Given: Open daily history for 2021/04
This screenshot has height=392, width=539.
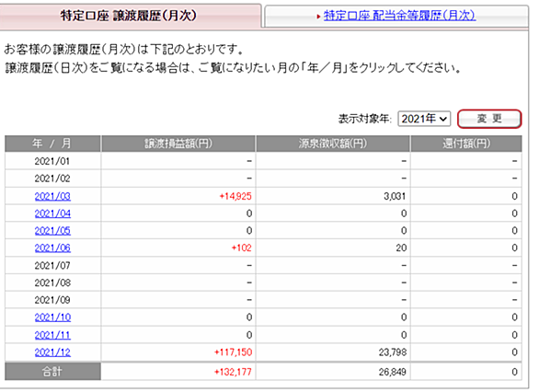Looking at the screenshot, I should (52, 213).
